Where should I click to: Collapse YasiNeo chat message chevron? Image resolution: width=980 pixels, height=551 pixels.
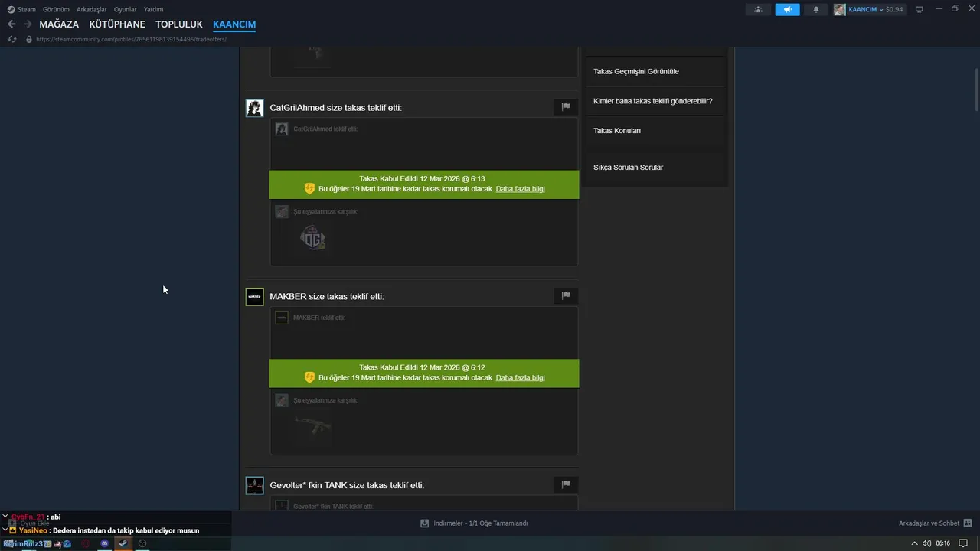5,530
